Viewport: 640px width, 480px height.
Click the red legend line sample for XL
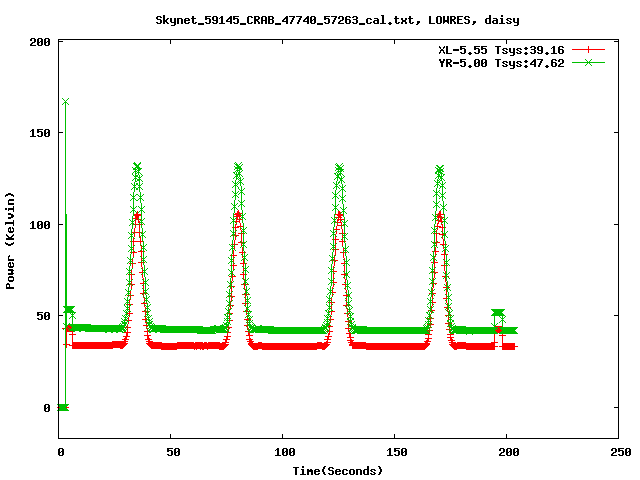(588, 50)
